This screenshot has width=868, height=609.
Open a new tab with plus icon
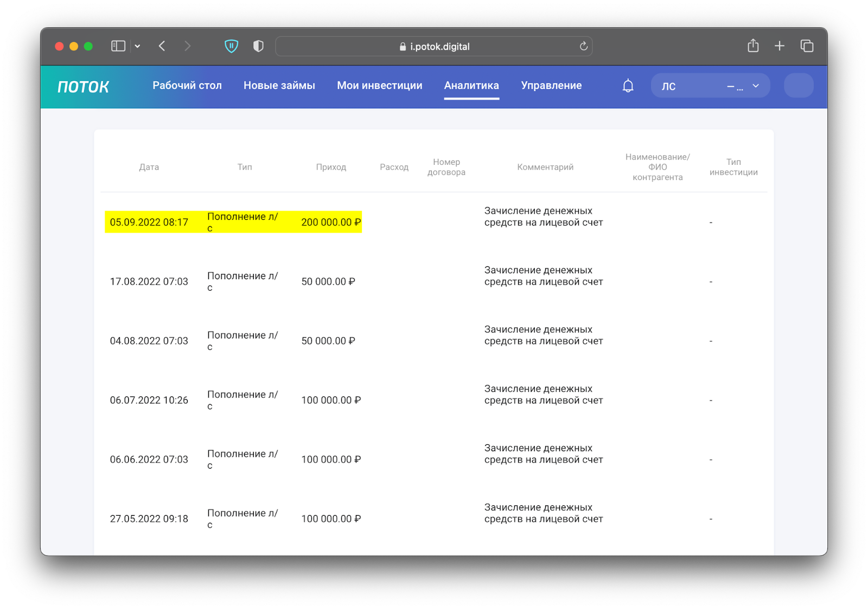tap(780, 46)
